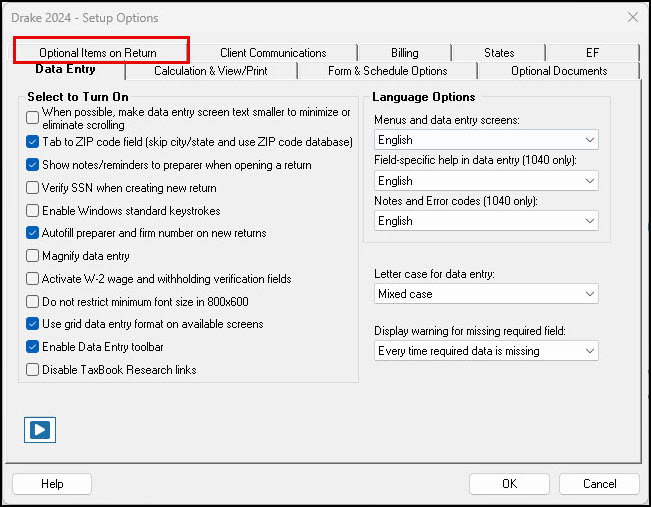Click the Cancel button
Viewport: 651px width, 507px height.
(x=600, y=484)
